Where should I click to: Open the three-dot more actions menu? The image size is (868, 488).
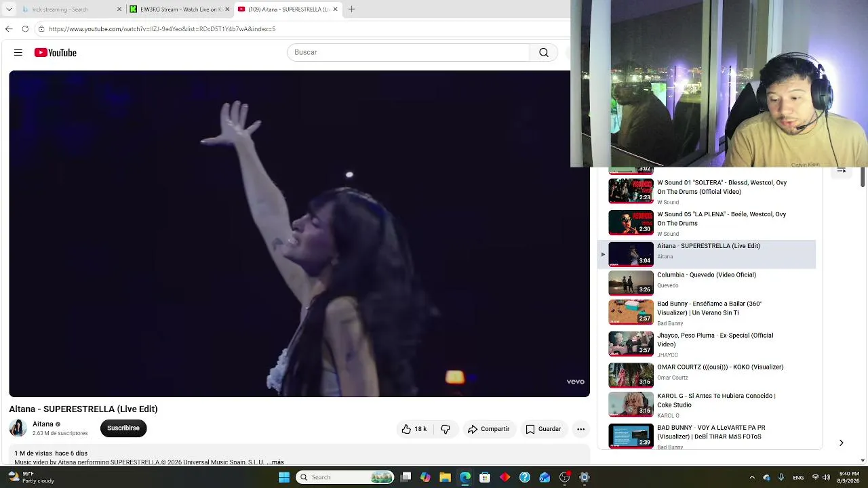point(580,429)
